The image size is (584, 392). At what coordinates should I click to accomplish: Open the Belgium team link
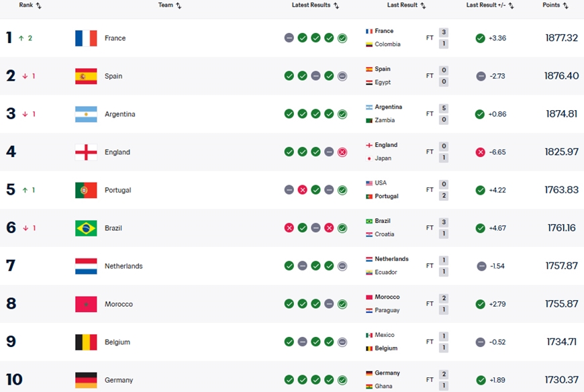coord(119,342)
